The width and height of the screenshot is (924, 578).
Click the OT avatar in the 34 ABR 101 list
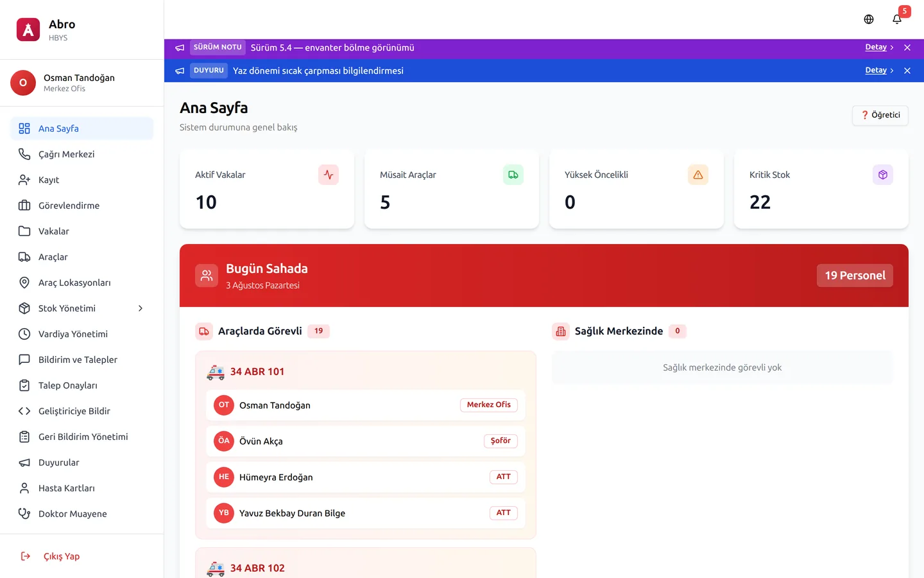(x=224, y=405)
